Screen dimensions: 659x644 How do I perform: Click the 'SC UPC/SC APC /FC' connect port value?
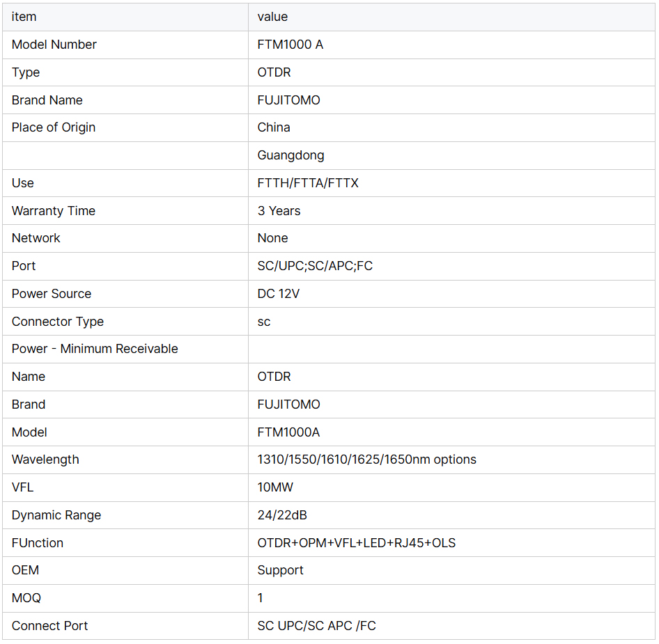[x=317, y=626]
